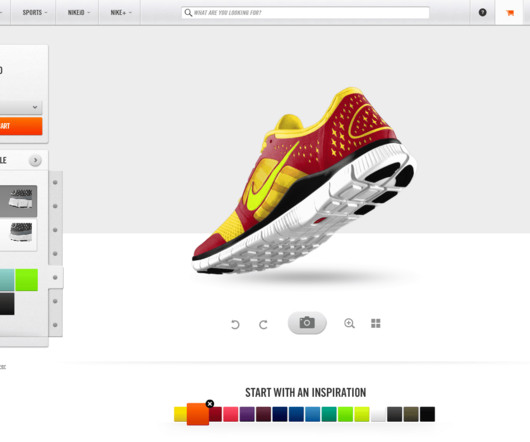530x442 pixels.
Task: Expand the size dropdown in left panel
Action: pyautogui.click(x=21, y=107)
